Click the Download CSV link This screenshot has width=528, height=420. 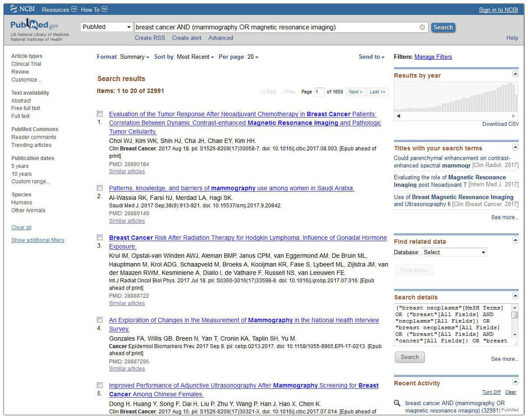[x=500, y=124]
